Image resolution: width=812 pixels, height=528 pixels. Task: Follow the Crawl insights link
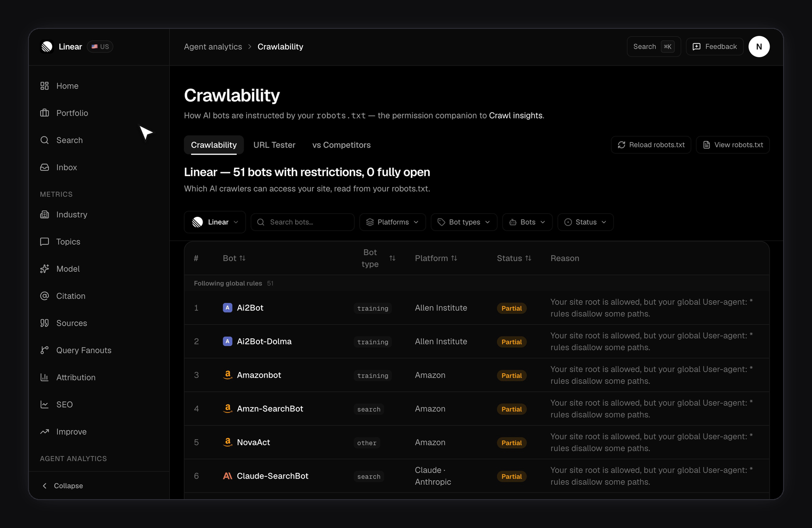coord(515,115)
